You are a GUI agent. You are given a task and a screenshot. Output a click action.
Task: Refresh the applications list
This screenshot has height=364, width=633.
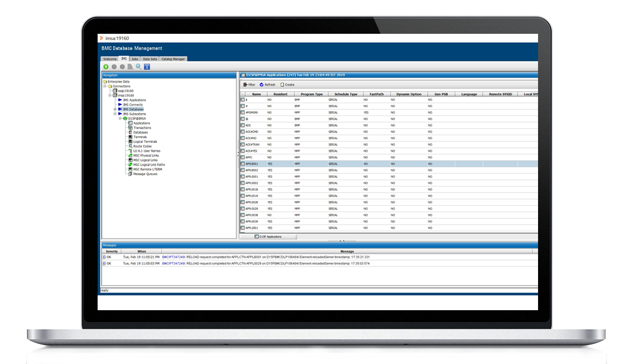tap(267, 84)
